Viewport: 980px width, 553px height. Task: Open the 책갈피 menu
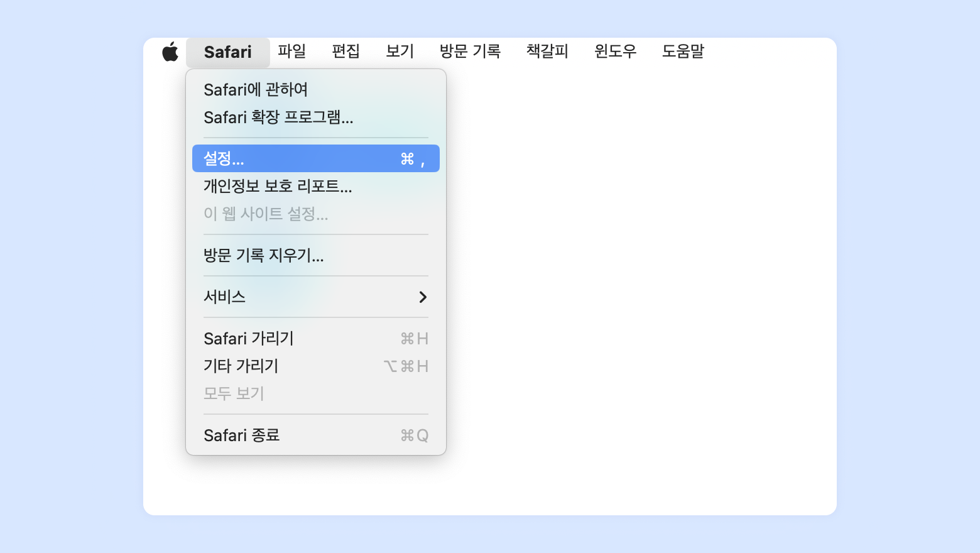548,52
